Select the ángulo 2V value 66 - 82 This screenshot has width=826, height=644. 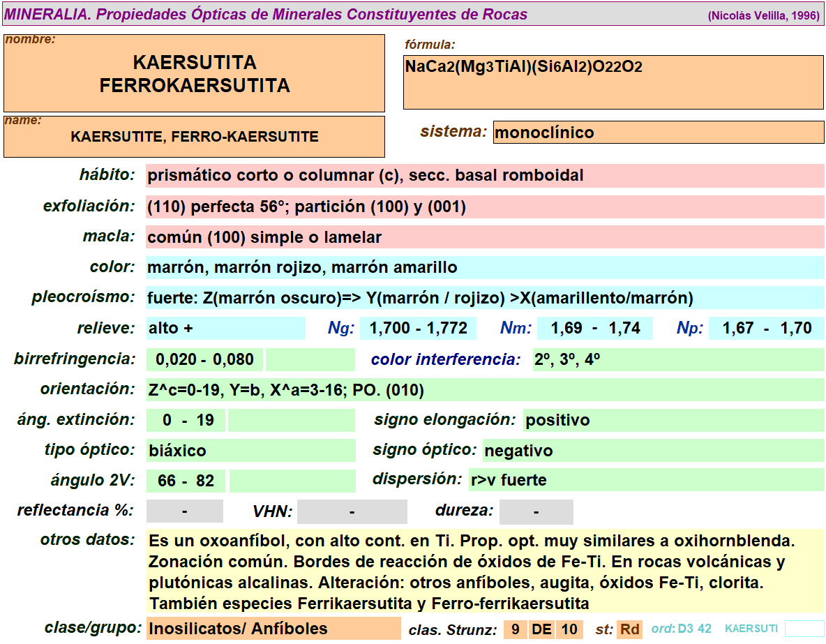[186, 481]
